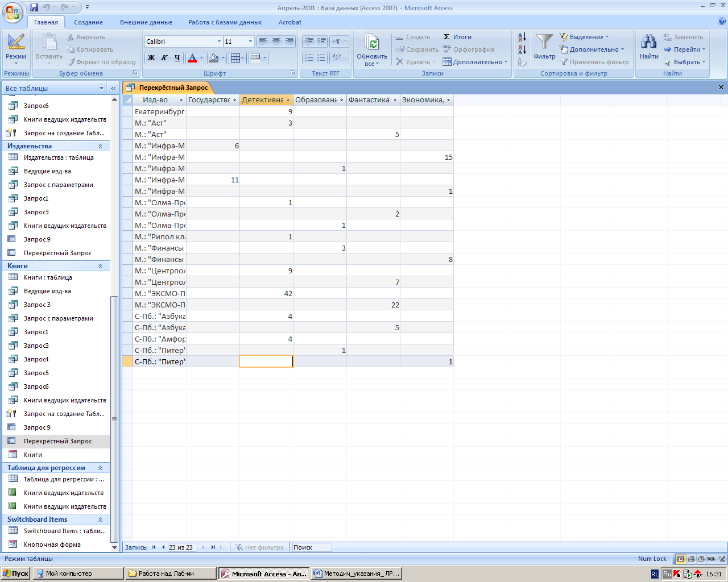Toggle bold Ж formatting
This screenshot has width=728, height=582.
click(x=151, y=57)
